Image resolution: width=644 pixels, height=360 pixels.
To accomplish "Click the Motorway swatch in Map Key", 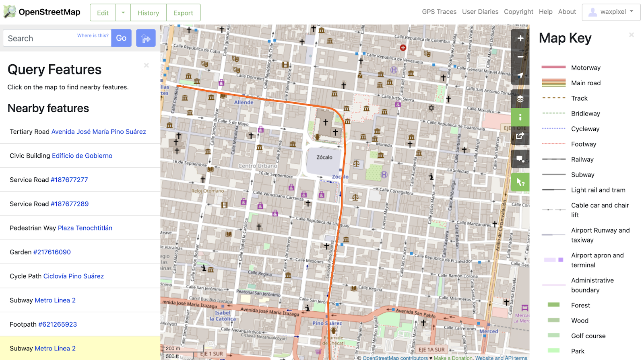I will [554, 68].
